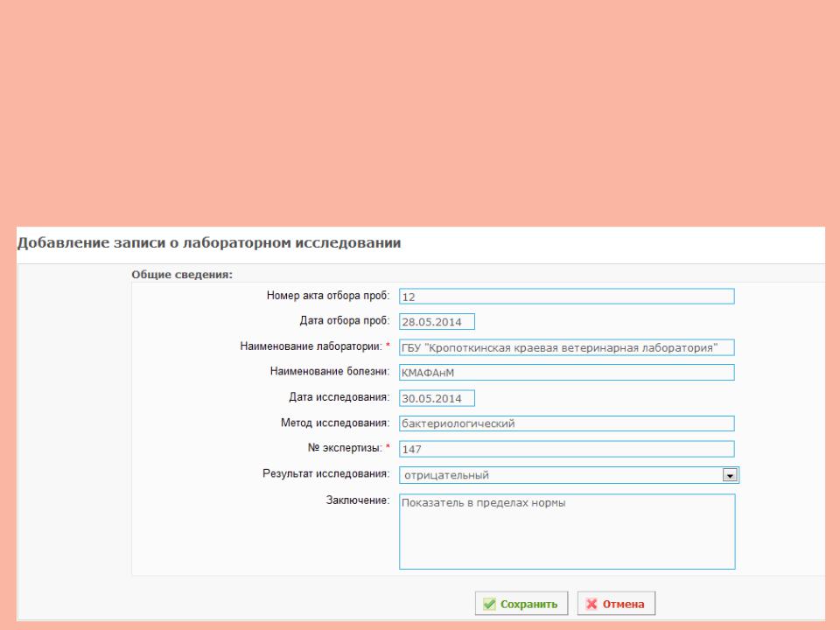Click the dialog title Добавление записи о лабораторном исследовании
840x630 pixels.
(x=209, y=243)
